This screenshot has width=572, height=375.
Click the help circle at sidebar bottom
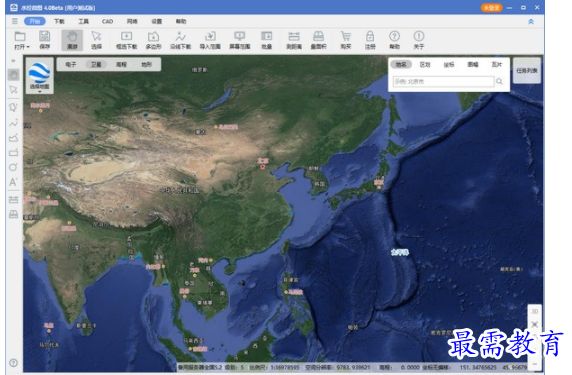click(x=13, y=363)
